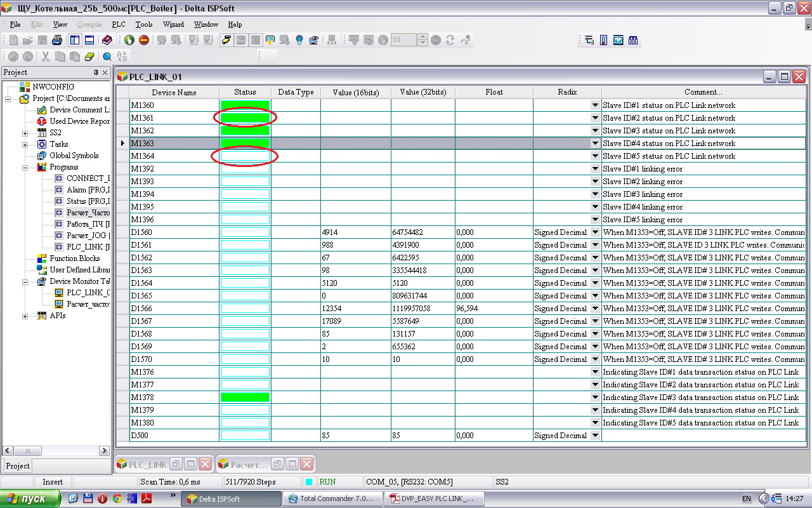This screenshot has width=812, height=508.
Task: Click the EN language indicator in tray
Action: click(747, 499)
